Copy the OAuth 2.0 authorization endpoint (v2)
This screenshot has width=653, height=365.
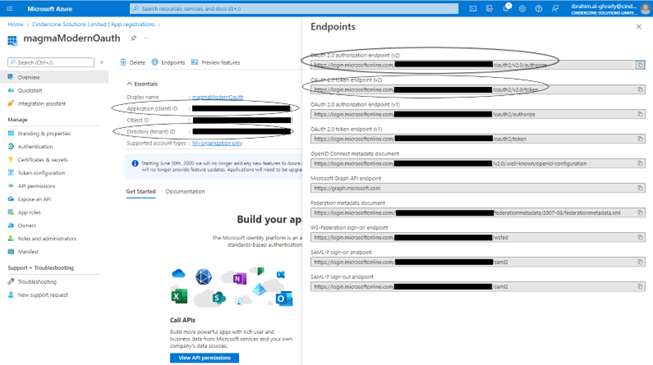[640, 65]
